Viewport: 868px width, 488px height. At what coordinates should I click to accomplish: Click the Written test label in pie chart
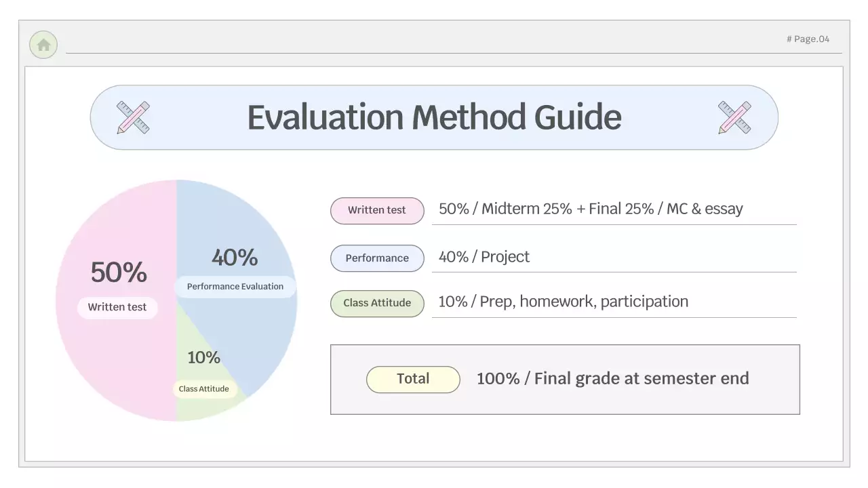coord(117,307)
